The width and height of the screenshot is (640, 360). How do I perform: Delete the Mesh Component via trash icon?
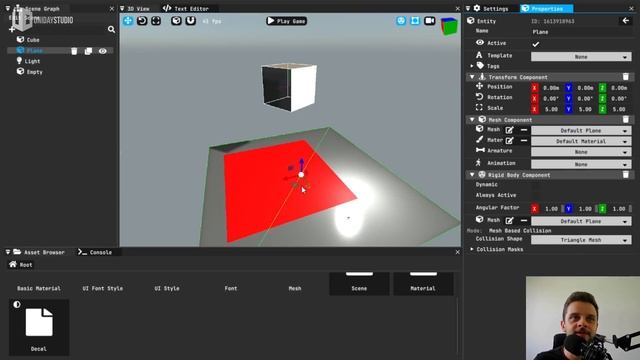pos(626,119)
